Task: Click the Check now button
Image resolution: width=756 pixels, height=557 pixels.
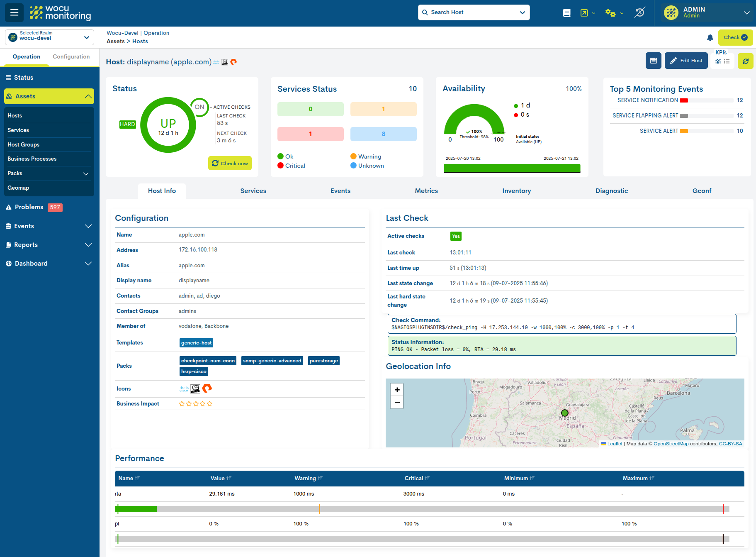Action: [230, 163]
